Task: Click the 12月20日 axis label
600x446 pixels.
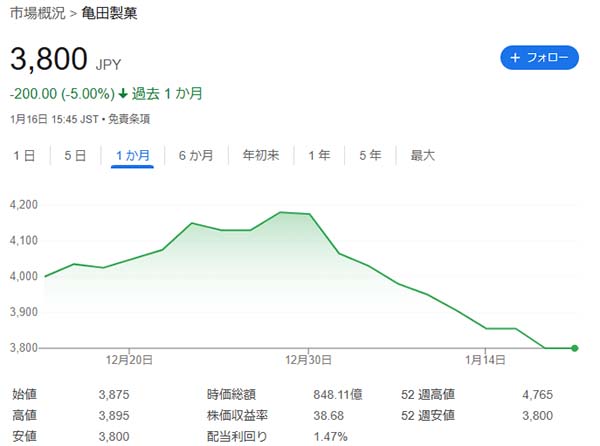Action: [129, 360]
